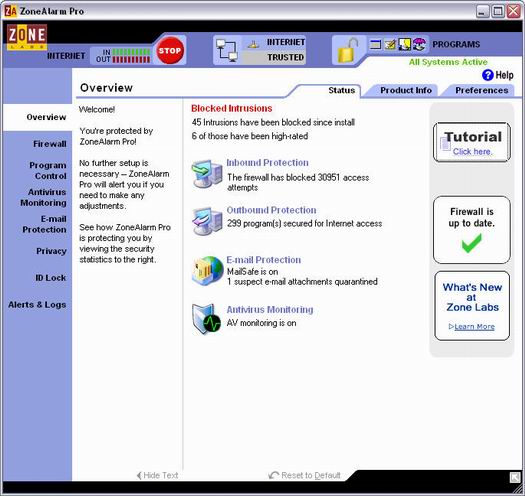The height and width of the screenshot is (496, 525).
Task: Click '6 of those have been high-rated'
Action: [x=250, y=136]
